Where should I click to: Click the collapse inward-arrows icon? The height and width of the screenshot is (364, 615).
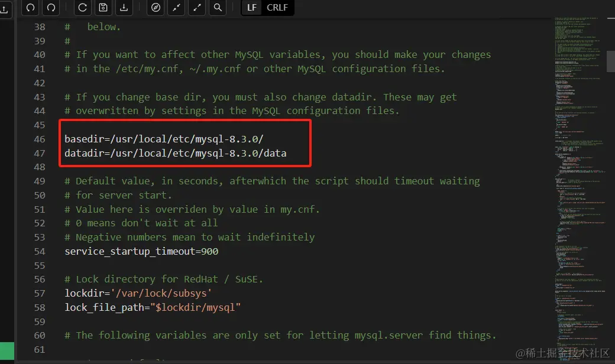[x=176, y=8]
